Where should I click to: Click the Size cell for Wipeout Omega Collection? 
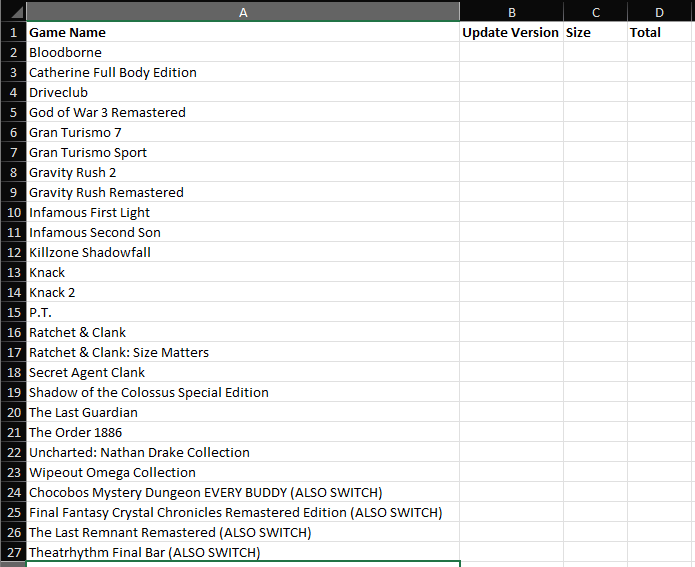point(595,472)
